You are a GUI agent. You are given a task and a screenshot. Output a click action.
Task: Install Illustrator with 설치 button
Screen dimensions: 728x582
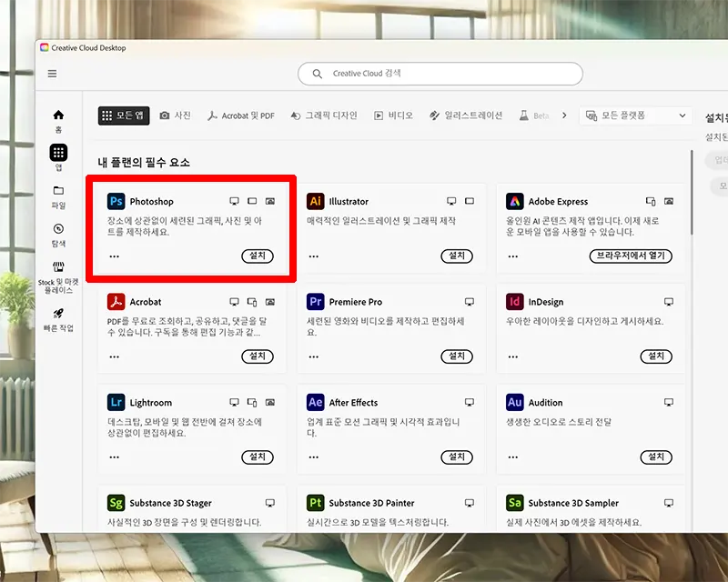click(x=457, y=256)
